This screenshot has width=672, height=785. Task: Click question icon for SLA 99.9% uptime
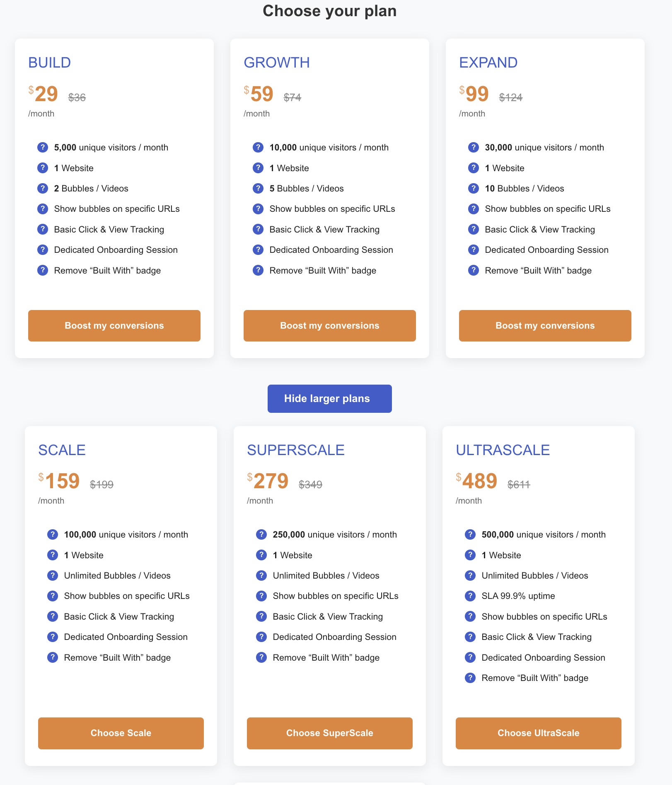470,596
